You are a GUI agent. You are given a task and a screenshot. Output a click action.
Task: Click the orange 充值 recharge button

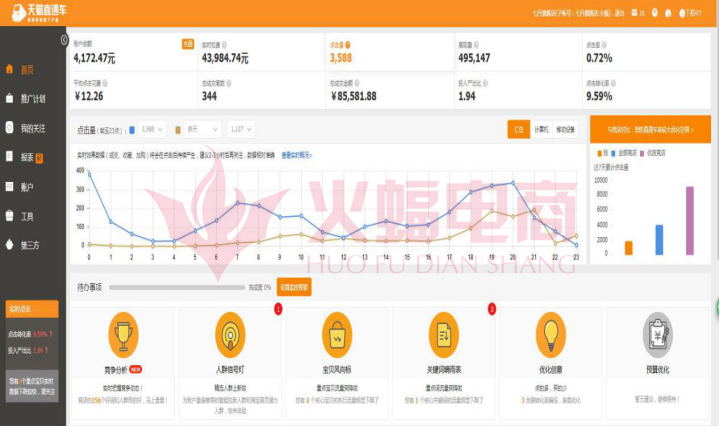point(187,44)
